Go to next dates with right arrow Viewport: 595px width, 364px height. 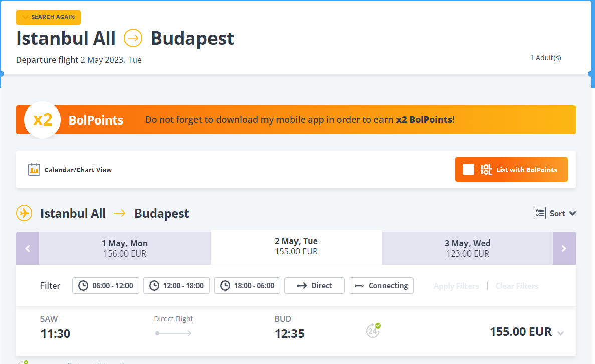click(564, 248)
